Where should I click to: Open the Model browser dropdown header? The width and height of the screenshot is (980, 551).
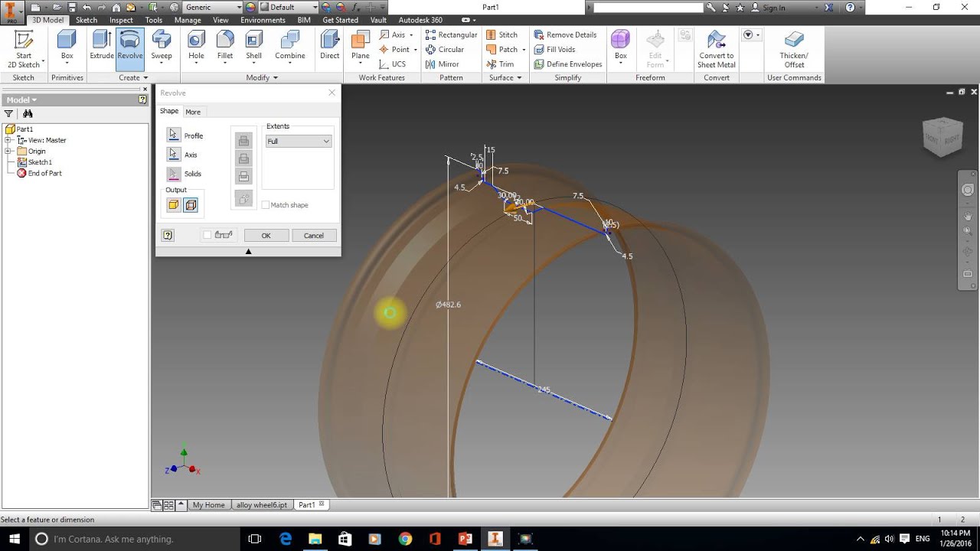[x=21, y=99]
